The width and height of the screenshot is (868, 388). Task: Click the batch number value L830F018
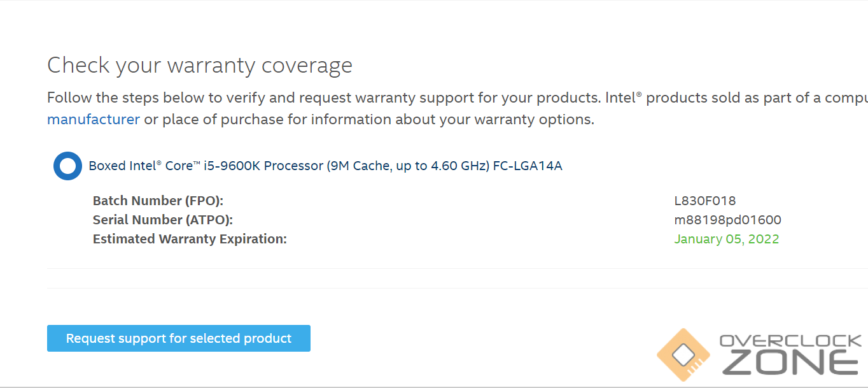point(704,201)
